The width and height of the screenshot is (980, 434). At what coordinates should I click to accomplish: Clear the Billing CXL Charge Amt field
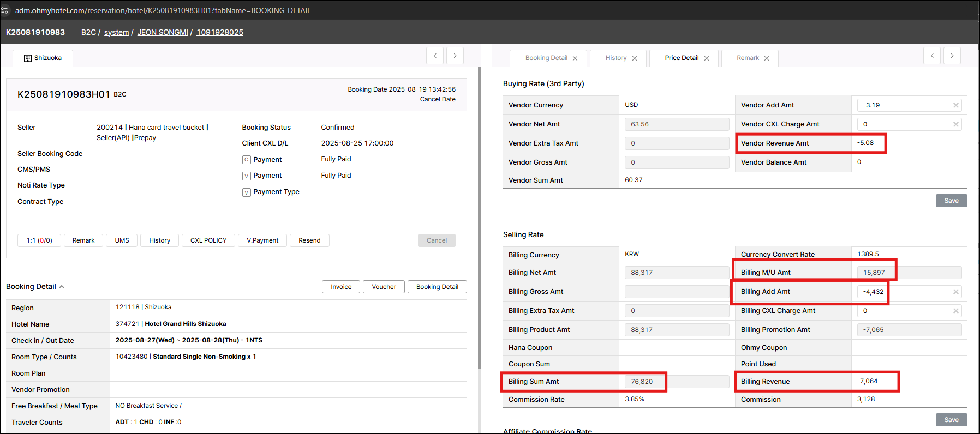[955, 311]
